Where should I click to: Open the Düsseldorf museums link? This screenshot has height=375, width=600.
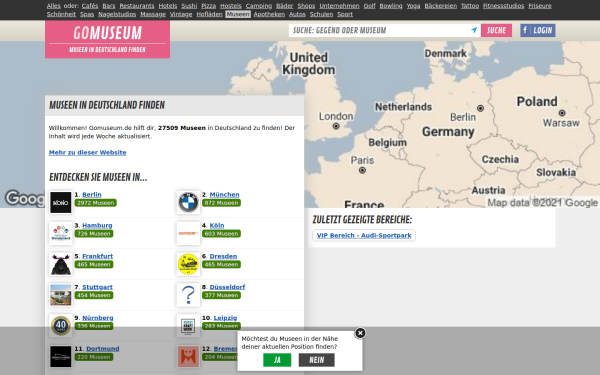pyautogui.click(x=227, y=287)
